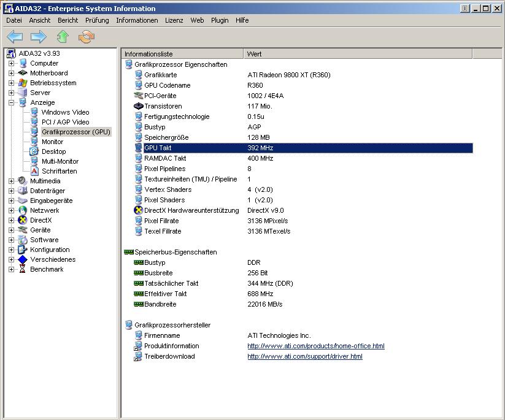Expand the Multimedia tree node
The image size is (505, 420).
pyautogui.click(x=11, y=181)
